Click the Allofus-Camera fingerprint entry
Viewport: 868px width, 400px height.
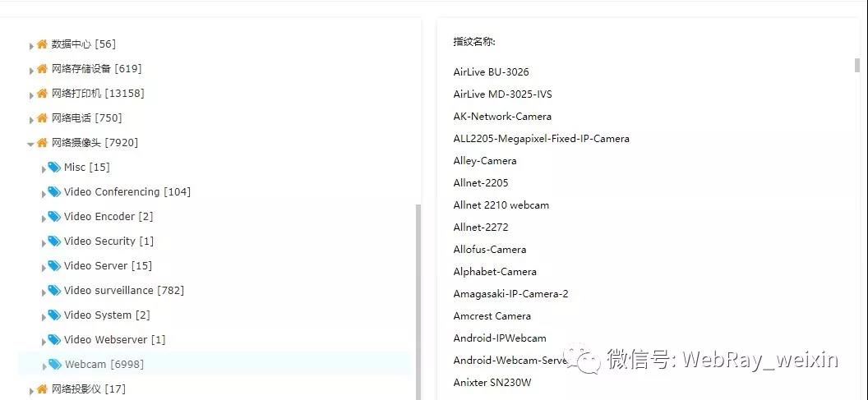489,250
